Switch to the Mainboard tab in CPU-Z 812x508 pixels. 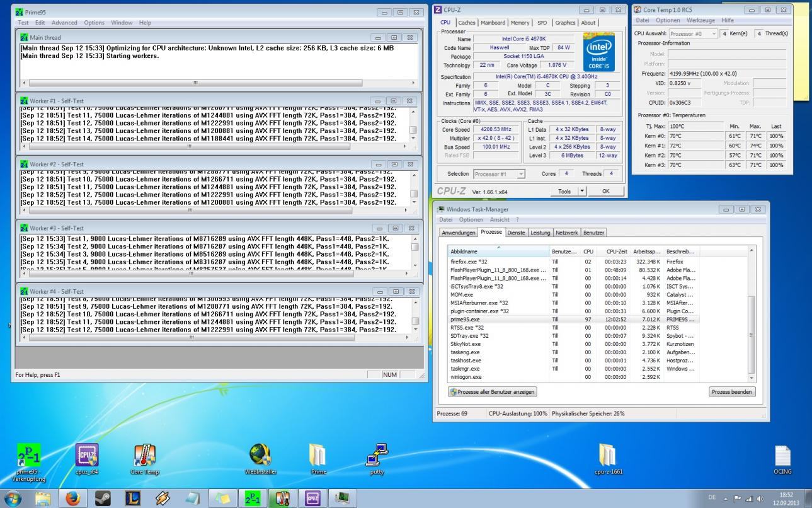[x=493, y=23]
